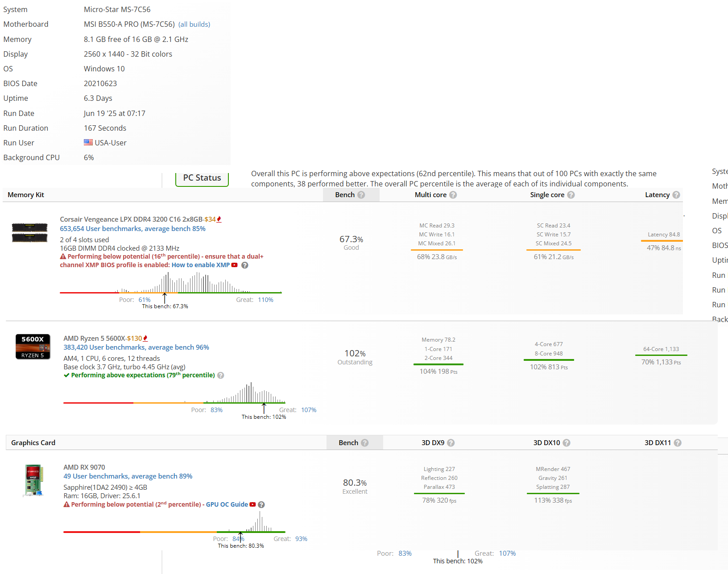
Task: Click the red flame icon after $34
Action: (x=219, y=219)
